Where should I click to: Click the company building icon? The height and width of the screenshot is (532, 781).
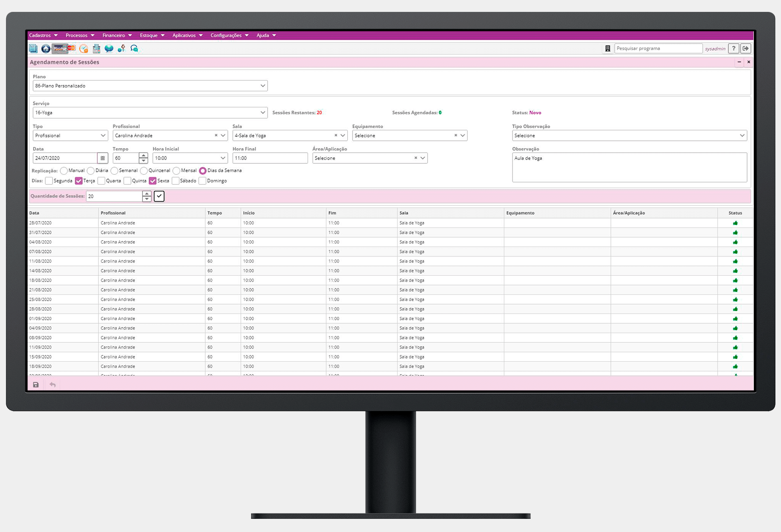(607, 49)
